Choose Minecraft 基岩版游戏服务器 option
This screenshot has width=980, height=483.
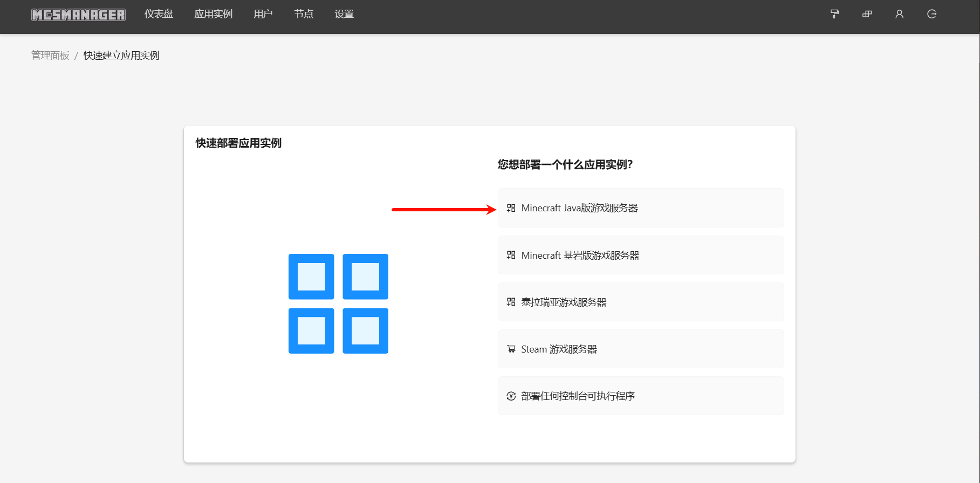point(641,255)
